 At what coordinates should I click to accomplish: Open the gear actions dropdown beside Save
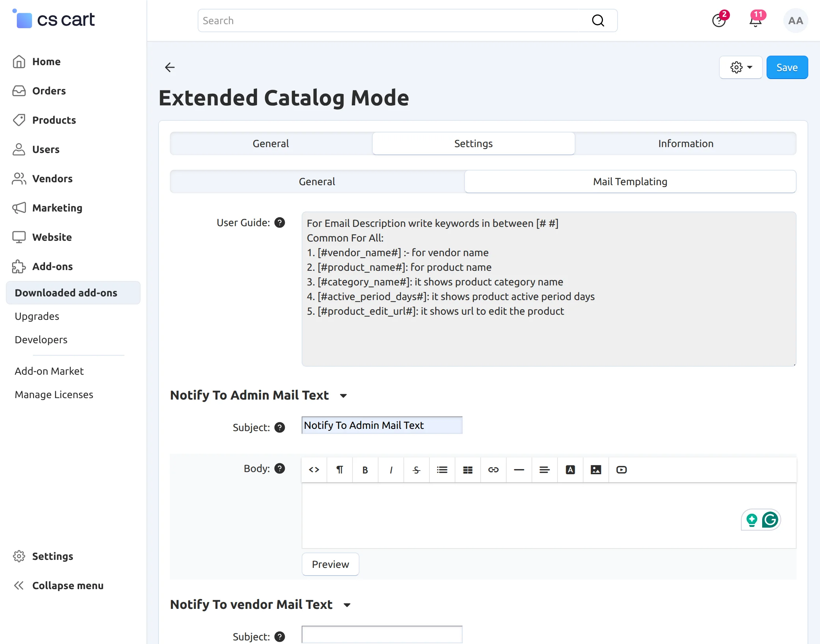pos(741,67)
